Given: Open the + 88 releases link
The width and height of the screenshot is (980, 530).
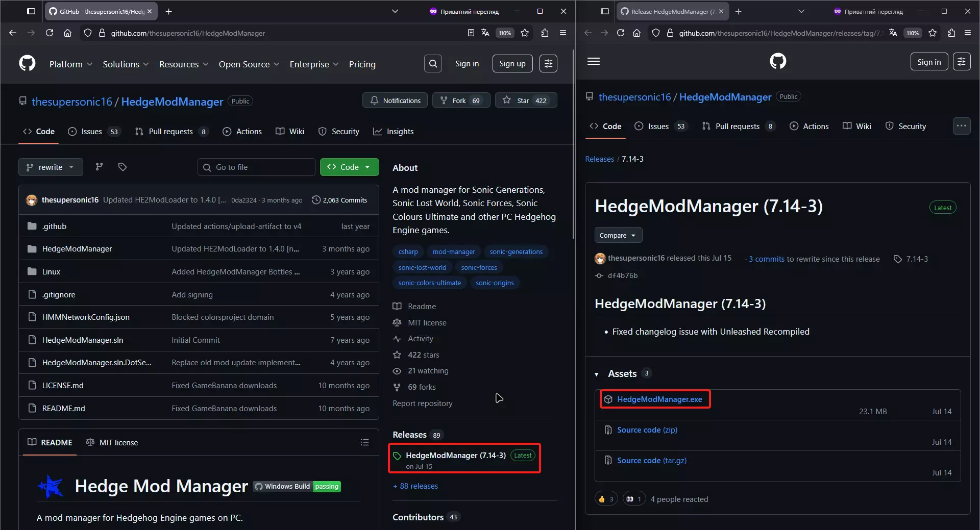Looking at the screenshot, I should (x=415, y=486).
